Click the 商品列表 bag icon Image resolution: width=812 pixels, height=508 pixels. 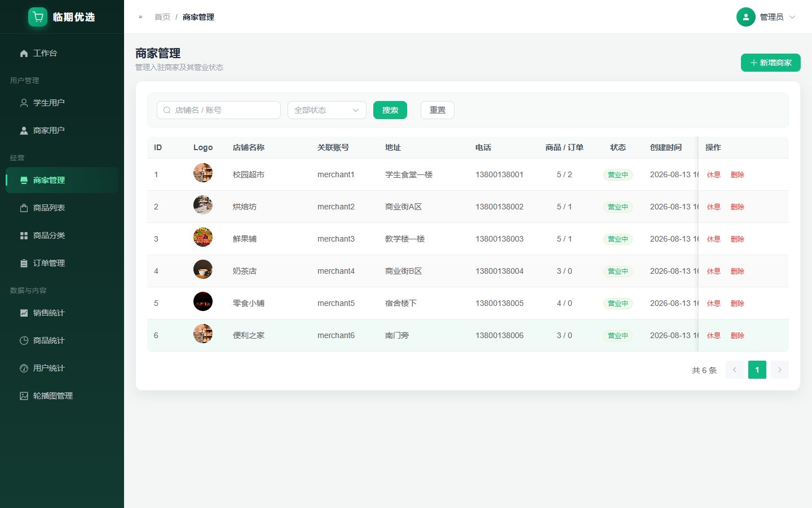[24, 208]
